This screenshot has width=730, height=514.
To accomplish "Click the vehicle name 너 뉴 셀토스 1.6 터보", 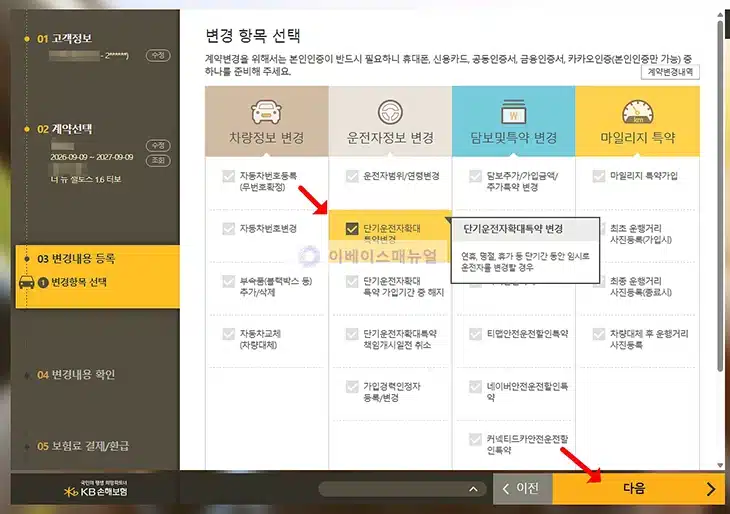I will (86, 180).
